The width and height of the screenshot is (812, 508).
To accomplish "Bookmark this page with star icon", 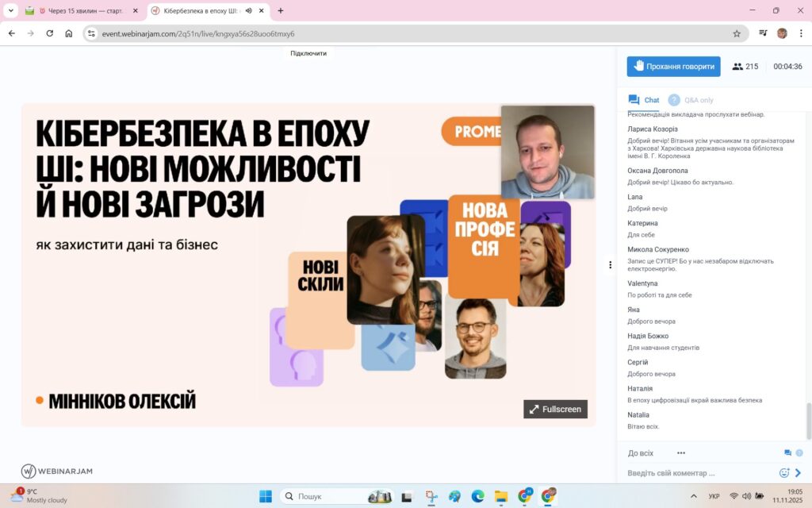I will click(737, 33).
